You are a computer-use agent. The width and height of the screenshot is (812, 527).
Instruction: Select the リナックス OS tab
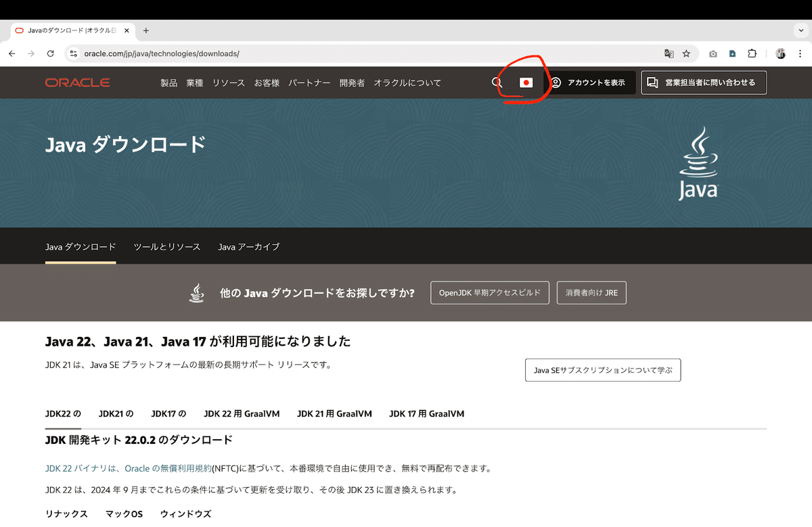point(66,514)
